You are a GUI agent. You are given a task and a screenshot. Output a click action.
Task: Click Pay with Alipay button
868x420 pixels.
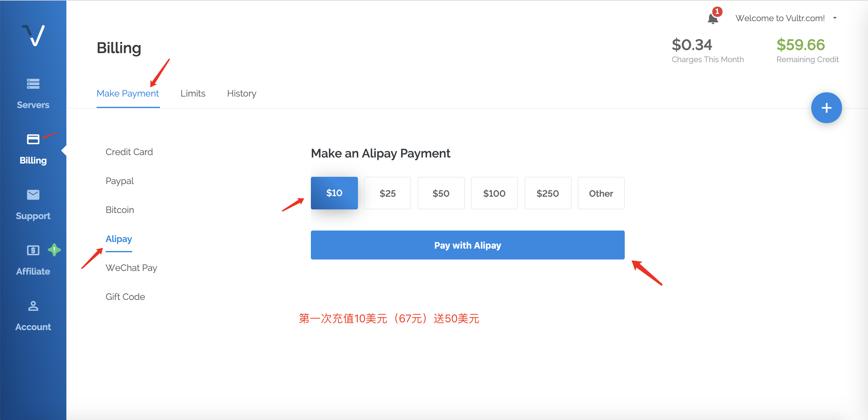pos(468,245)
